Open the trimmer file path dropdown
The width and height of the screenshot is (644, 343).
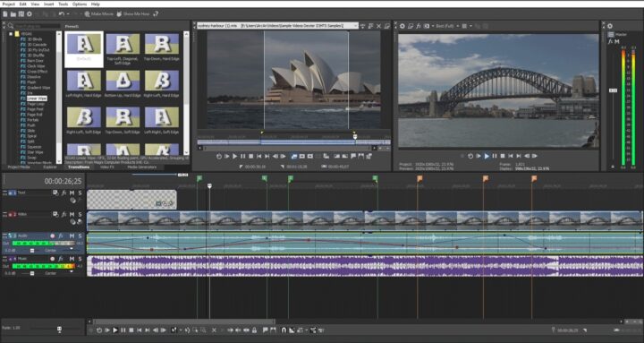356,25
